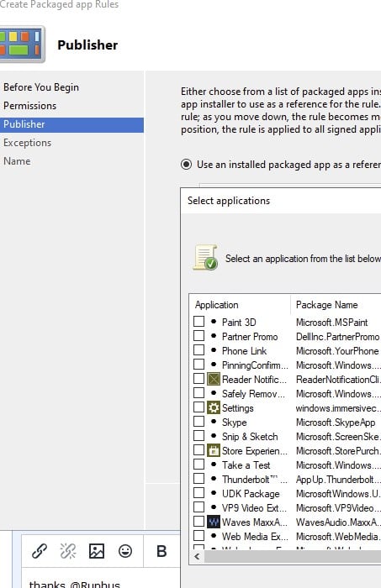
Task: Check the VP9 Video Ext... checkbox
Action: (199, 507)
